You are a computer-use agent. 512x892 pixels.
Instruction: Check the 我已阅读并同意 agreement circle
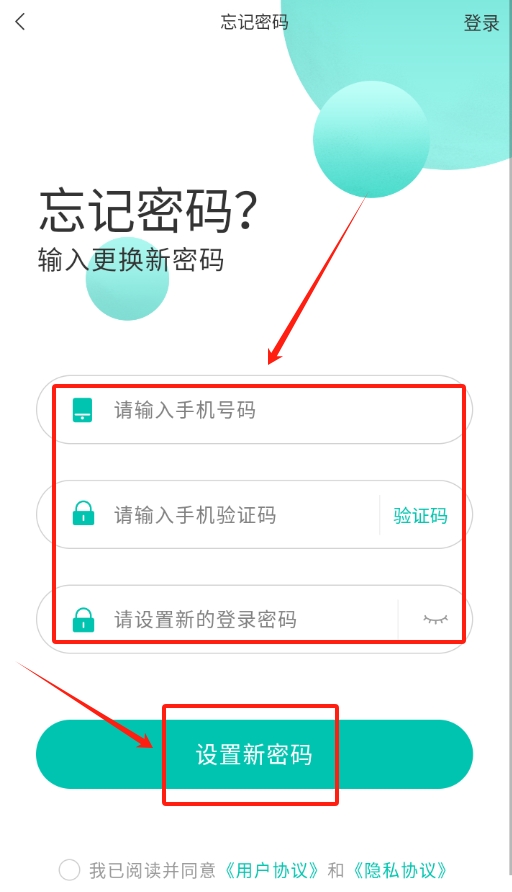pyautogui.click(x=69, y=870)
